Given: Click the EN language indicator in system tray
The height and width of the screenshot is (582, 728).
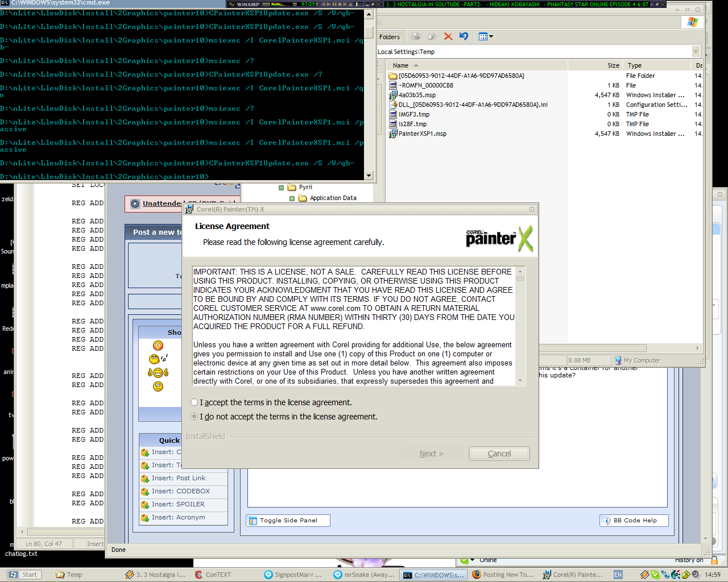Looking at the screenshot, I should 618,575.
